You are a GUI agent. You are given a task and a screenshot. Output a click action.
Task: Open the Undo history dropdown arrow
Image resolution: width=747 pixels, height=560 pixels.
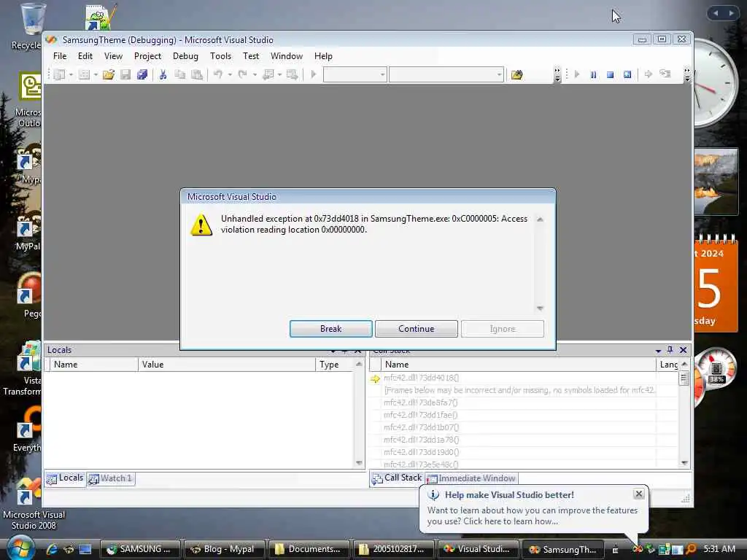(x=230, y=75)
